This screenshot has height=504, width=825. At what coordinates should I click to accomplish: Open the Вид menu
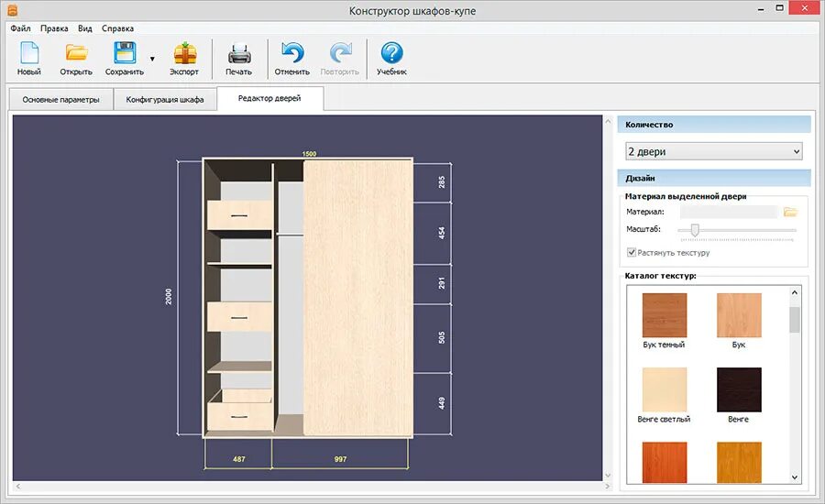[x=84, y=28]
